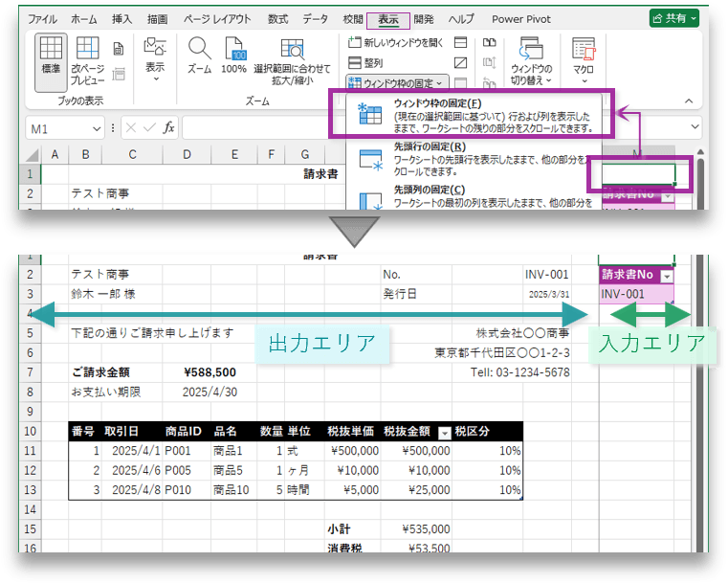
Task: Click the 整列 arrange windows icon
Action: [365, 63]
